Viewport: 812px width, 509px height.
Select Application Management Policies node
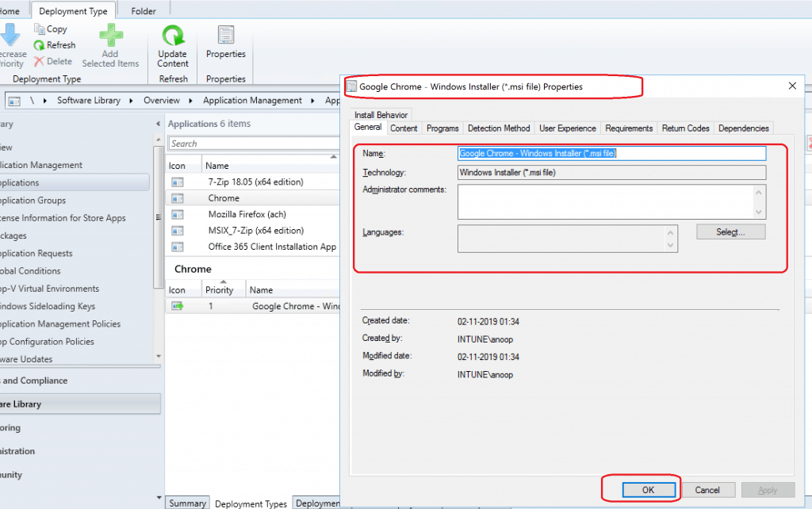60,323
